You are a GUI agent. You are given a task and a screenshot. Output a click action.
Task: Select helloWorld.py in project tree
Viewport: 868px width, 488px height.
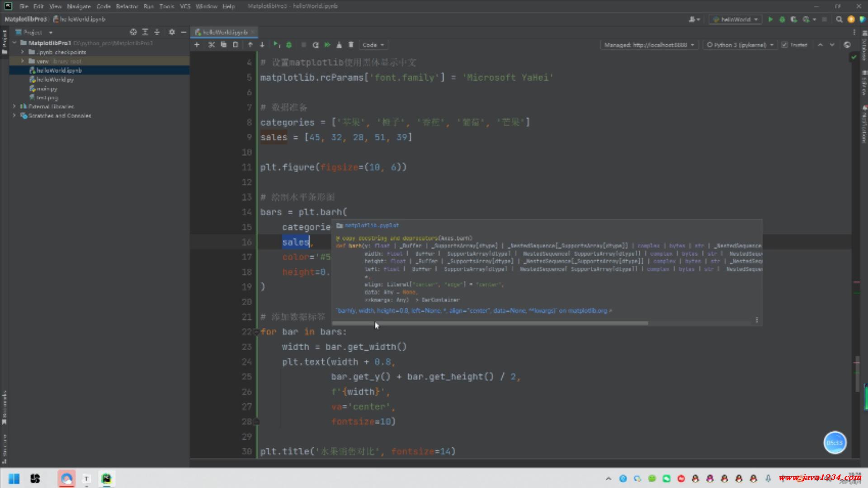point(55,80)
